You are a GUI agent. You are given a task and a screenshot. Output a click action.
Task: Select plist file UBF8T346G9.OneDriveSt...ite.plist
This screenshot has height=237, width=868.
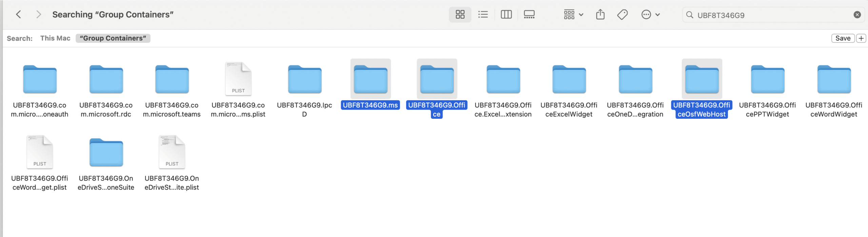point(172,152)
